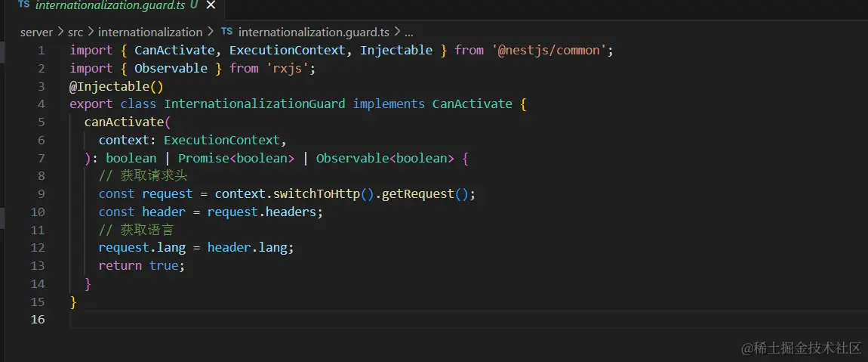
Task: Click line number 4 in the gutter
Action: click(41, 104)
